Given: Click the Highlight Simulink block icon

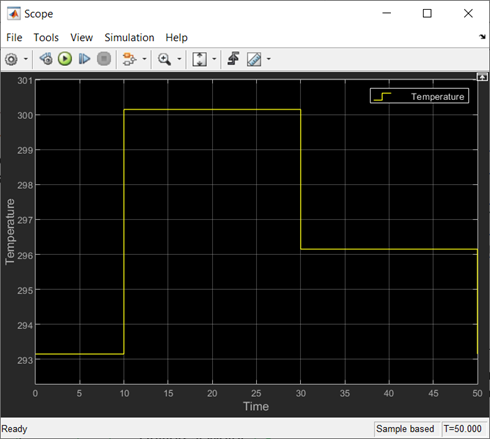Looking at the screenshot, I should [129, 59].
